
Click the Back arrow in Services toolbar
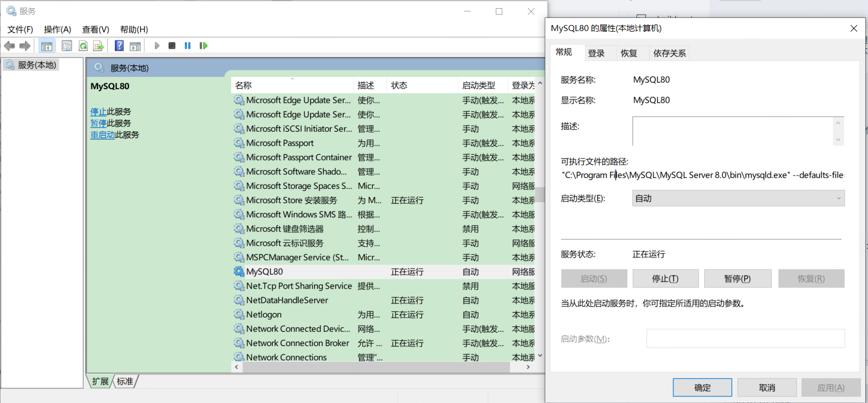9,46
